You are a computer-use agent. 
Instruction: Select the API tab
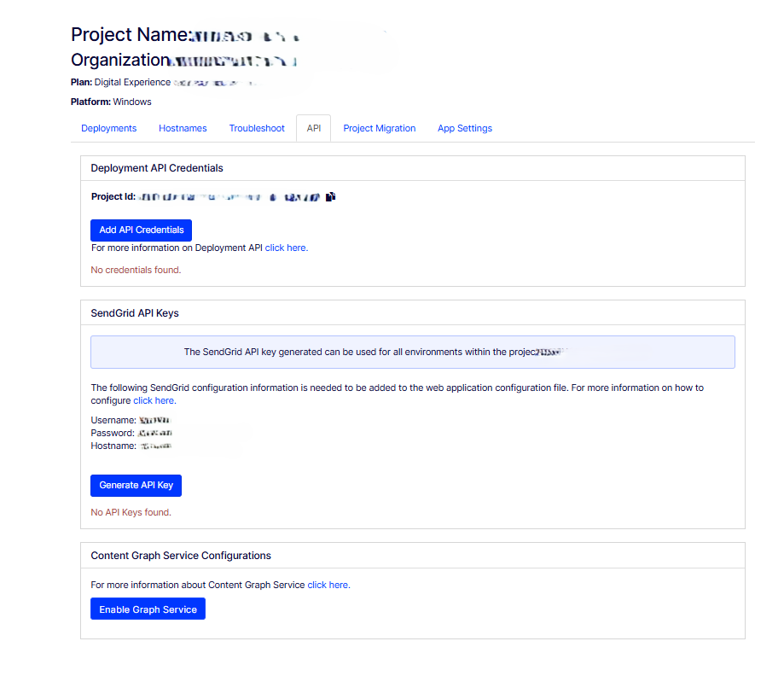313,128
